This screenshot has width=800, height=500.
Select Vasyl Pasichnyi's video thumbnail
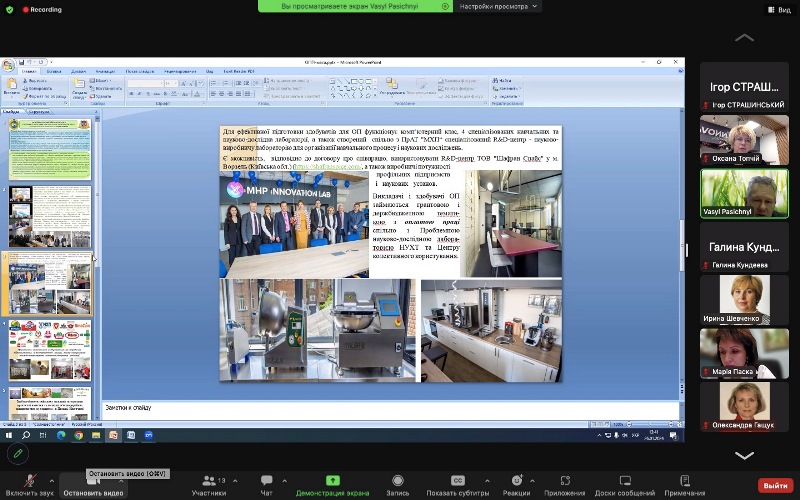tap(743, 192)
